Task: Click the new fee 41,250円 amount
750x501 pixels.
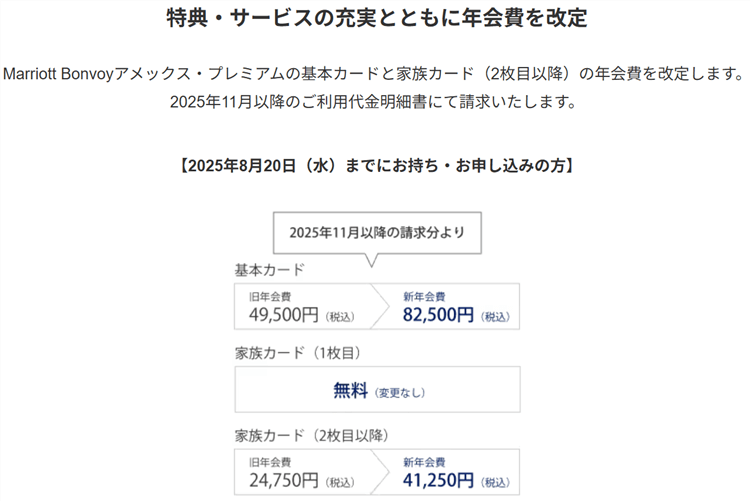Action: tap(439, 481)
